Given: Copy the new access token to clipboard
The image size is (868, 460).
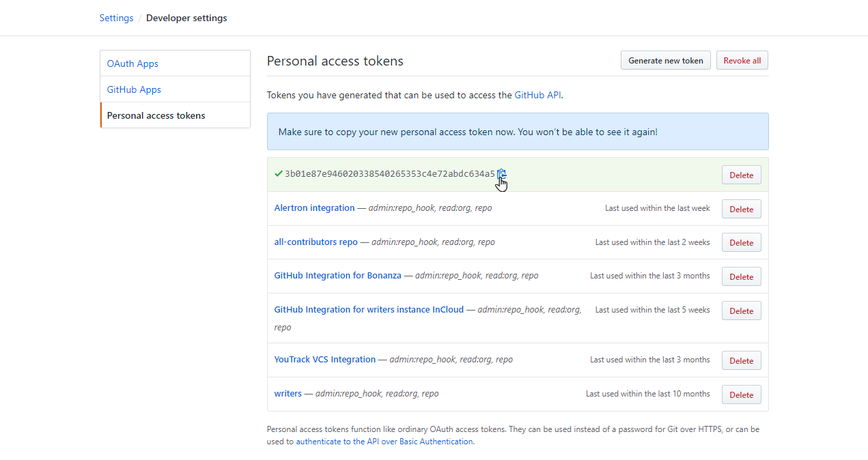Looking at the screenshot, I should coord(501,173).
